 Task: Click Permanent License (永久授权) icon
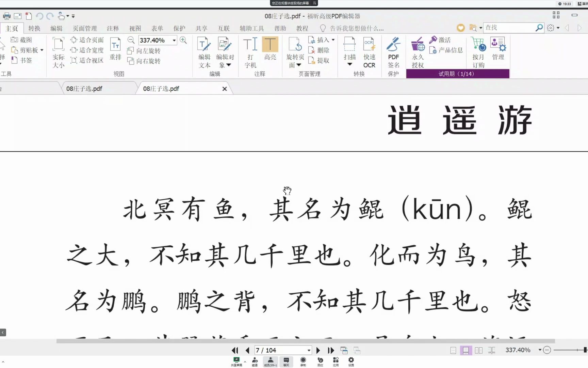click(418, 52)
